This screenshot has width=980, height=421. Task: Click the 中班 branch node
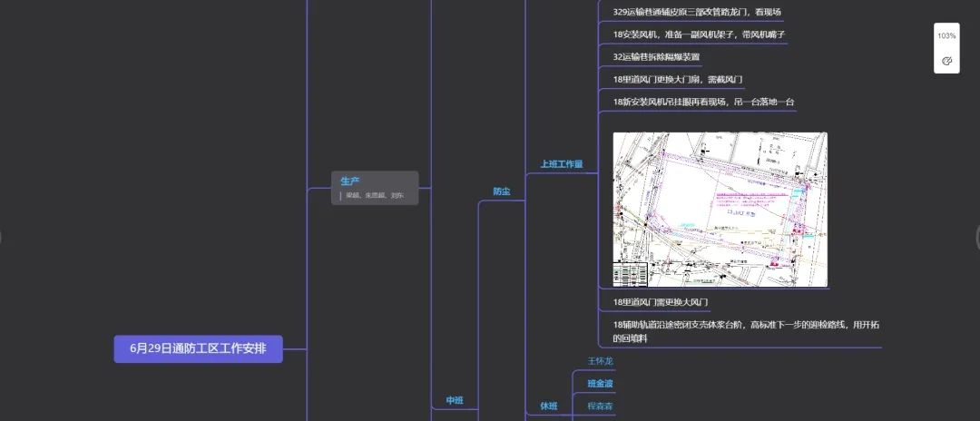tap(454, 400)
